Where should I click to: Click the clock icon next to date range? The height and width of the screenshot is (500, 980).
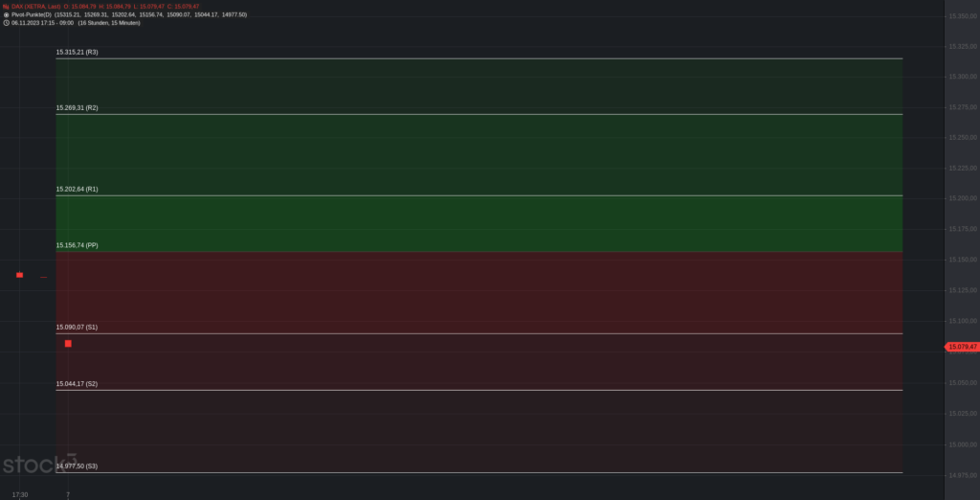[x=6, y=23]
